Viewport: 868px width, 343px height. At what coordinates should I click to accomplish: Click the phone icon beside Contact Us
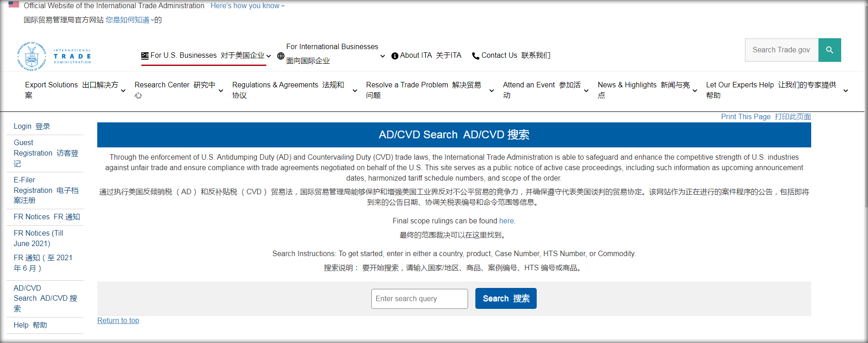pos(476,56)
